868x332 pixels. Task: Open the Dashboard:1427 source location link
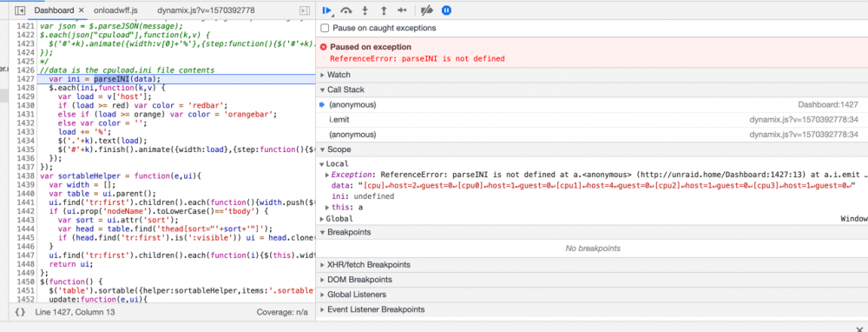[x=828, y=105]
